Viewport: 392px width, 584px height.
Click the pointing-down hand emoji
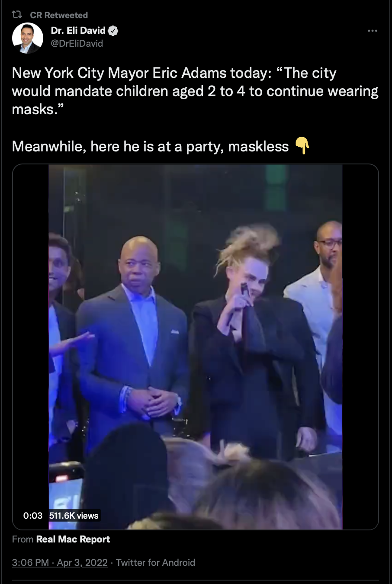point(302,146)
